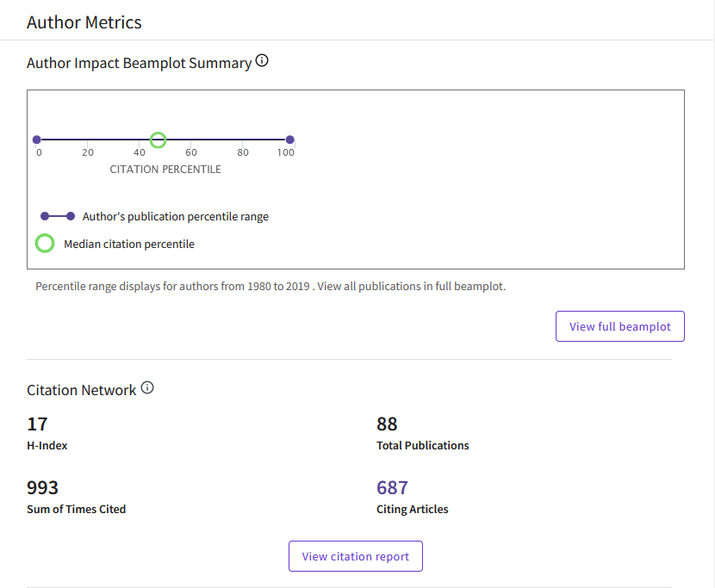Click the Author Impact Beamplot Summary title

pos(139,63)
